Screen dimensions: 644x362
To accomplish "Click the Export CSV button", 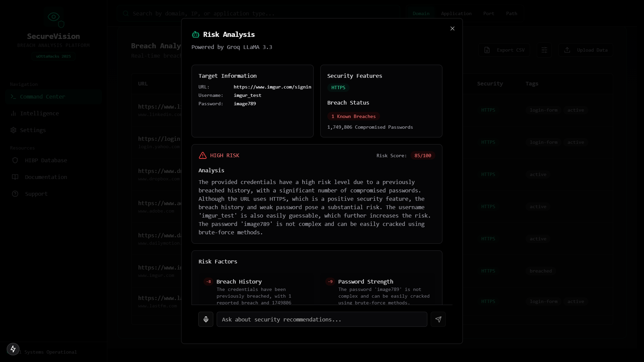I will pos(504,50).
